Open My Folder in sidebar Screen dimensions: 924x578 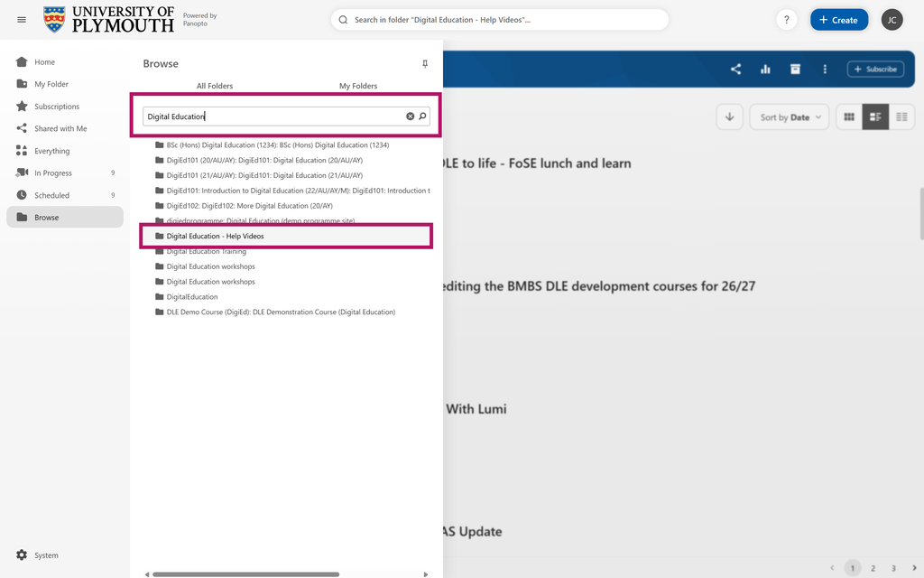65,84
